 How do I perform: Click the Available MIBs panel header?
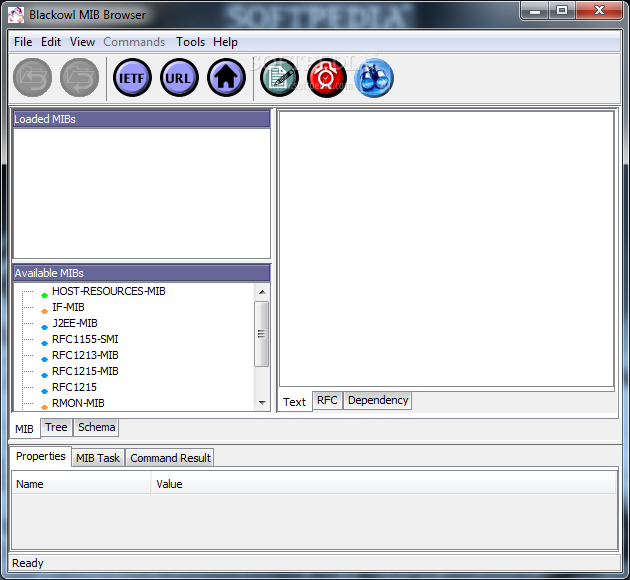141,273
